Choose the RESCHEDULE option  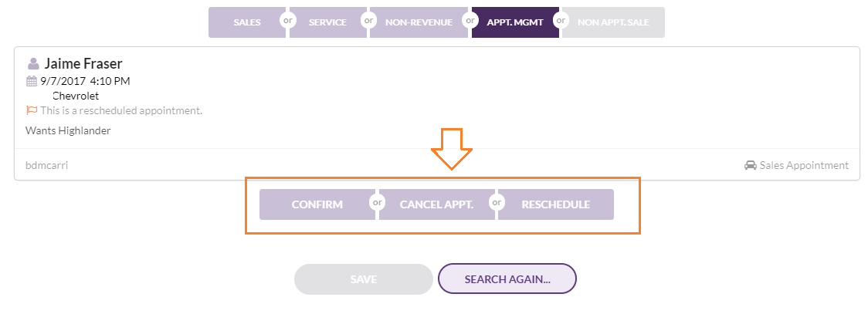(556, 204)
